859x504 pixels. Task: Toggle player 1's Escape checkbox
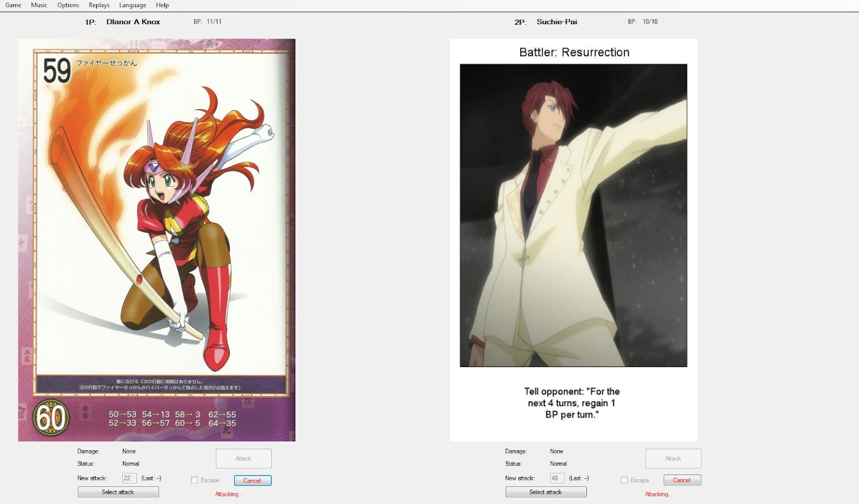pyautogui.click(x=194, y=480)
